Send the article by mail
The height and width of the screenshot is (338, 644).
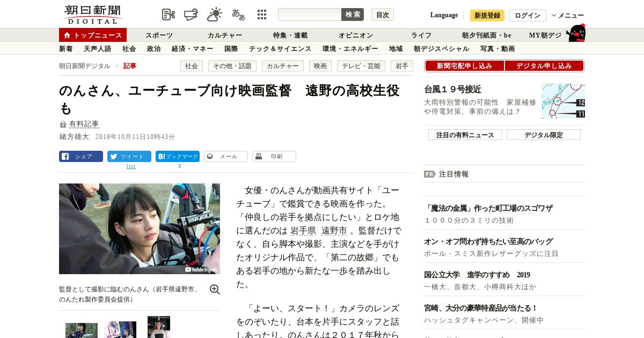(226, 157)
